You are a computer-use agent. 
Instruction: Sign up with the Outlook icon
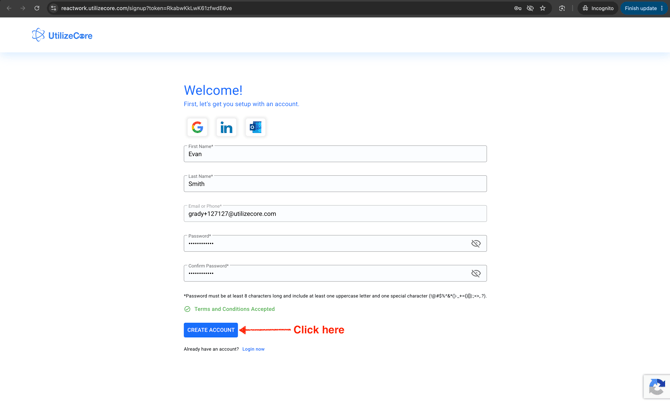coord(256,127)
